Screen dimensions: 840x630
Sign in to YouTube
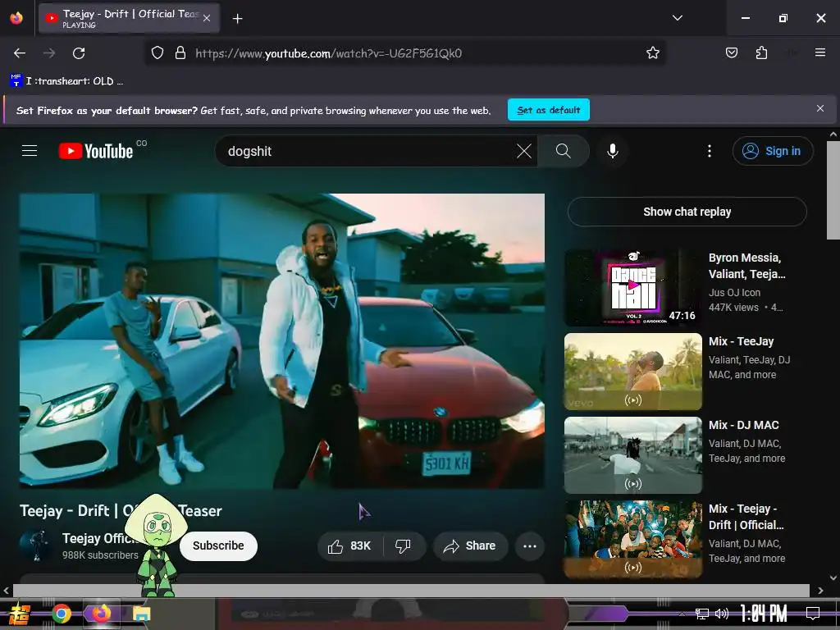tap(773, 151)
